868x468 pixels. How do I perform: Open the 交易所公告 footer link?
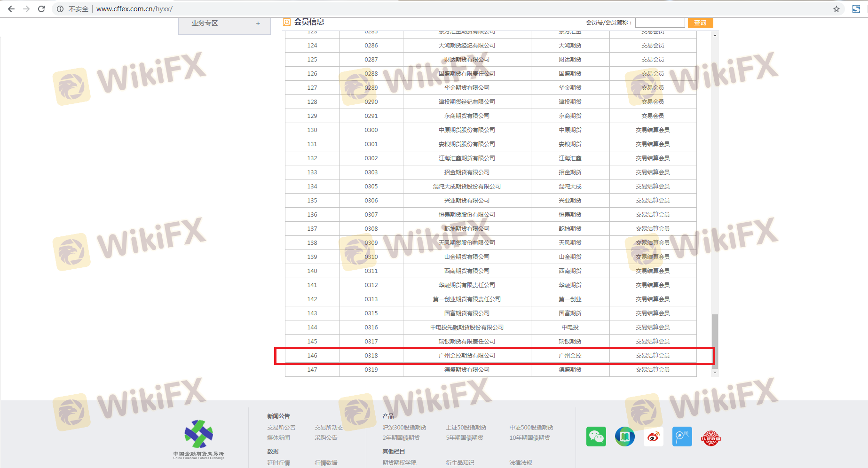(281, 427)
